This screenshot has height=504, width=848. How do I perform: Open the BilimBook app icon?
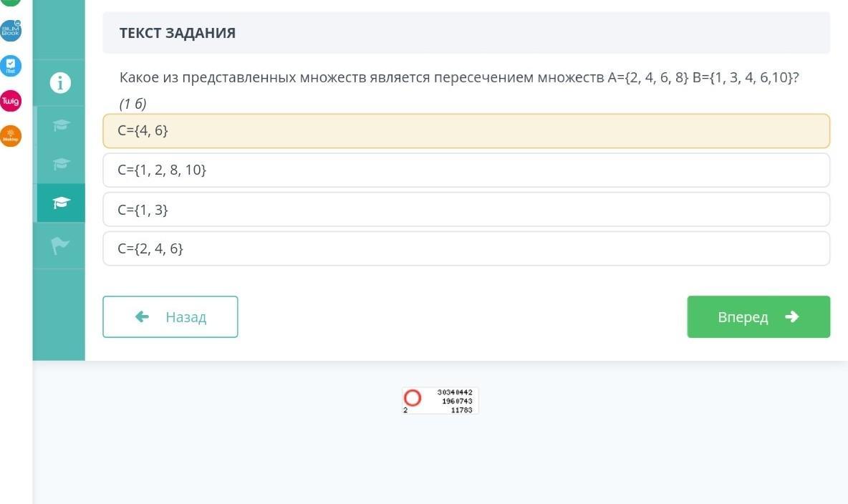coord(11,31)
